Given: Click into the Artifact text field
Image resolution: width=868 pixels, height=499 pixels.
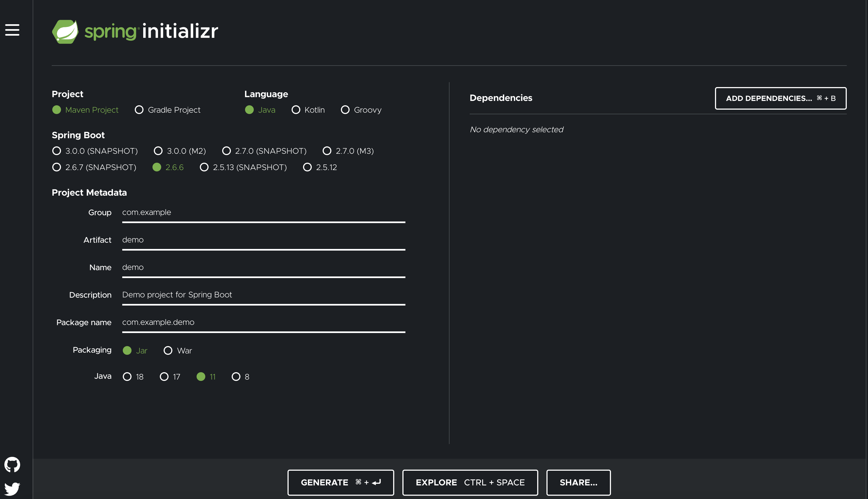Looking at the screenshot, I should click(x=263, y=240).
